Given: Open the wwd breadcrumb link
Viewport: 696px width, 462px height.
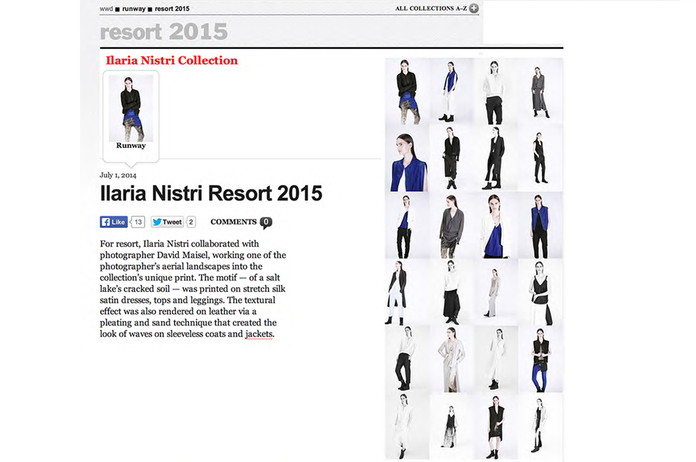Looking at the screenshot, I should (x=106, y=8).
